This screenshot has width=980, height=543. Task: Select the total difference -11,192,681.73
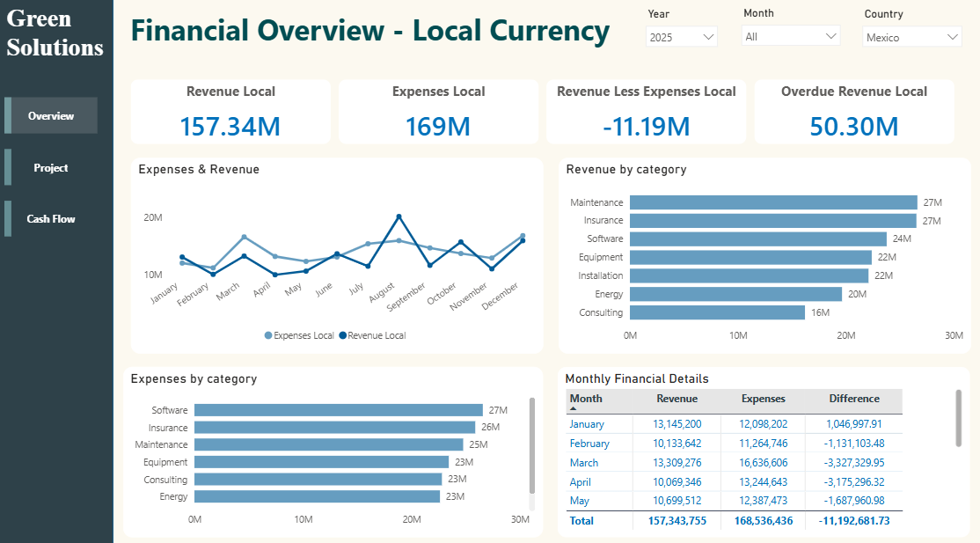853,520
